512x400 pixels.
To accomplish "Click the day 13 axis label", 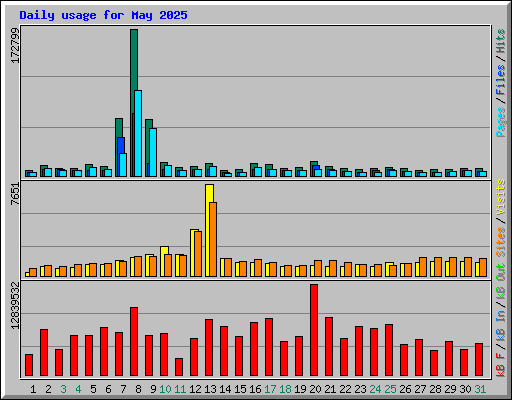I will 210,389.
